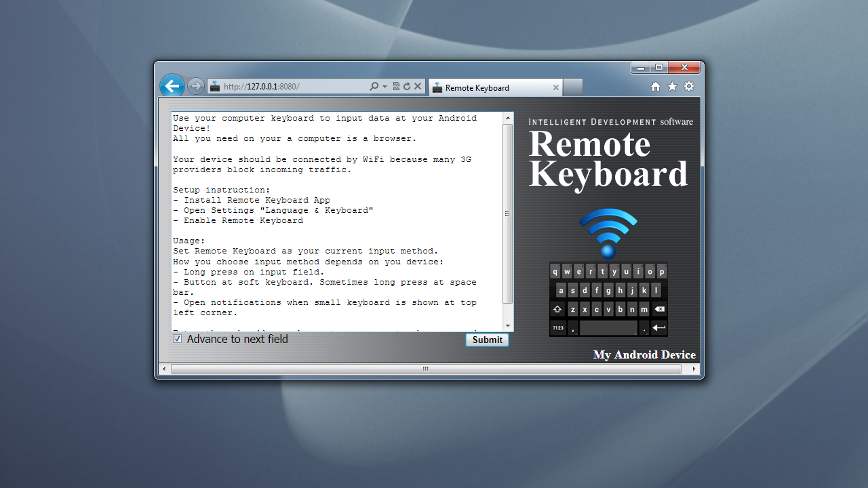868x488 pixels.
Task: Toggle the Compatibility View icon
Action: [396, 87]
